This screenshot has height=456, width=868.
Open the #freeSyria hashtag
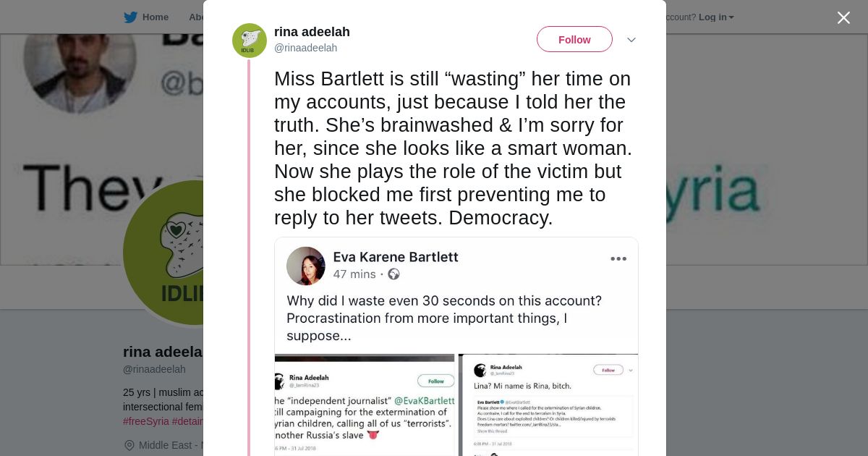coord(146,421)
